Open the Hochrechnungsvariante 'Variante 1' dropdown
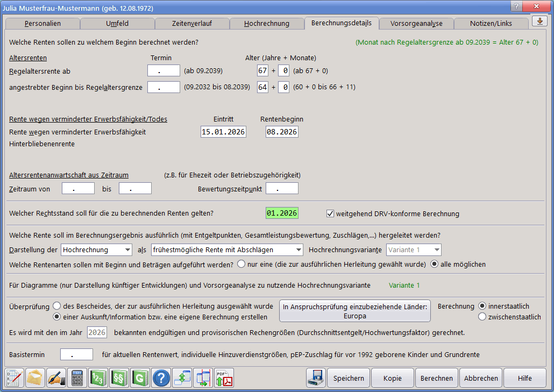Screen dimensions: 554x392 point(414,250)
